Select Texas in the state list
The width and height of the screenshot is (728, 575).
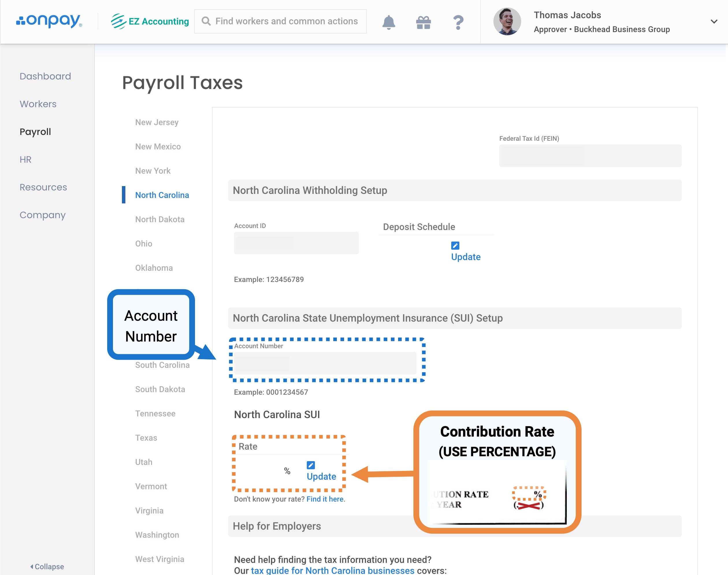pyautogui.click(x=146, y=438)
